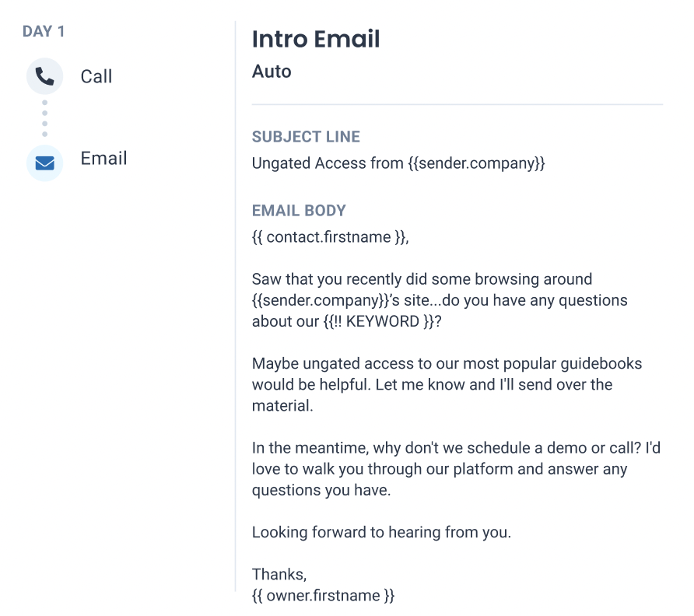
Task: Click the 'Saw that you recently' paragraph
Action: (x=440, y=300)
